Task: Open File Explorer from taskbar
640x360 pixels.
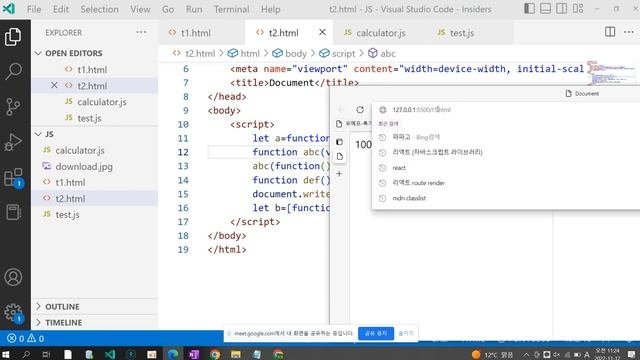Action: pos(236,354)
